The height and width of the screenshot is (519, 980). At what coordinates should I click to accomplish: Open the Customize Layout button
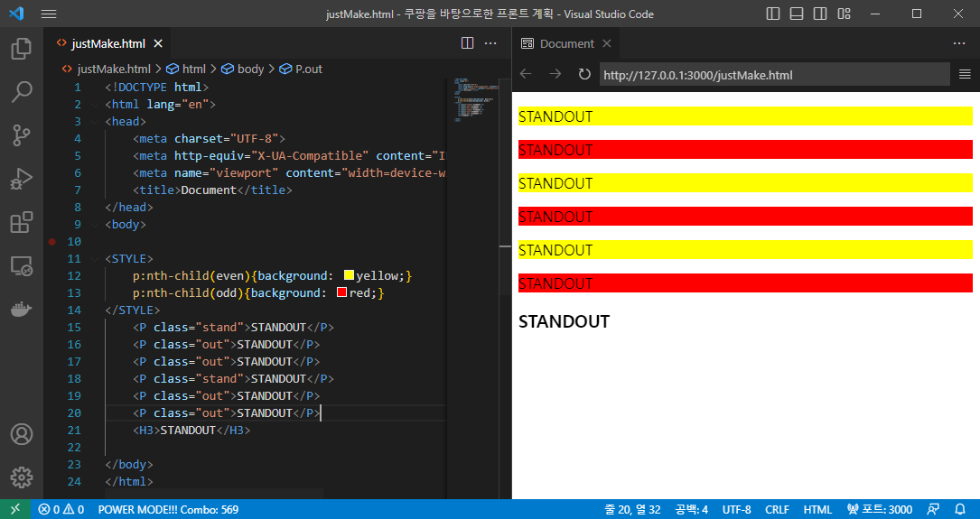click(x=844, y=14)
